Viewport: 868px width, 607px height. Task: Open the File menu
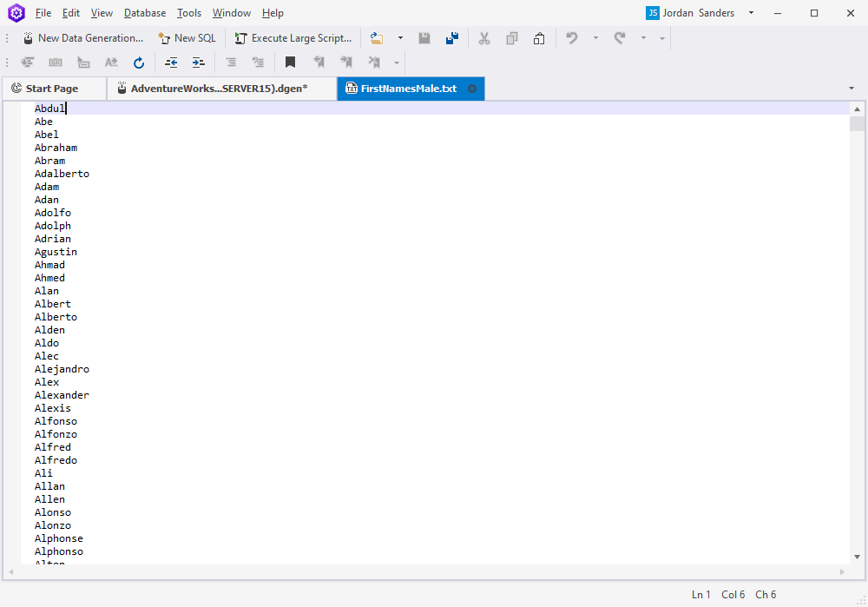pyautogui.click(x=43, y=13)
